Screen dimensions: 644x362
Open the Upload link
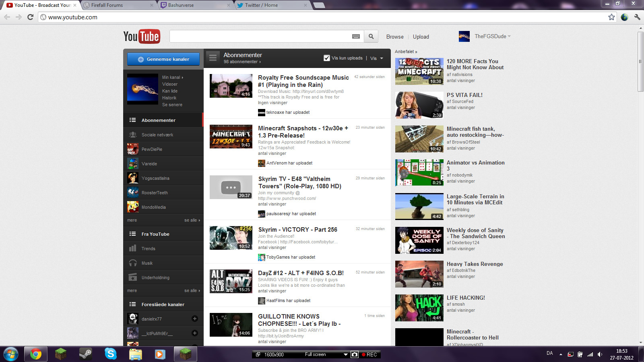(x=421, y=37)
